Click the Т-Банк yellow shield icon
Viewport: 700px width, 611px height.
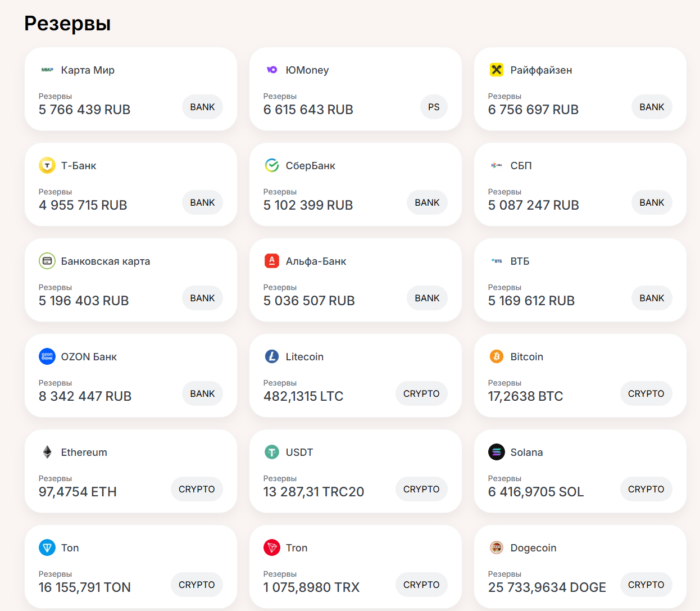pos(47,165)
